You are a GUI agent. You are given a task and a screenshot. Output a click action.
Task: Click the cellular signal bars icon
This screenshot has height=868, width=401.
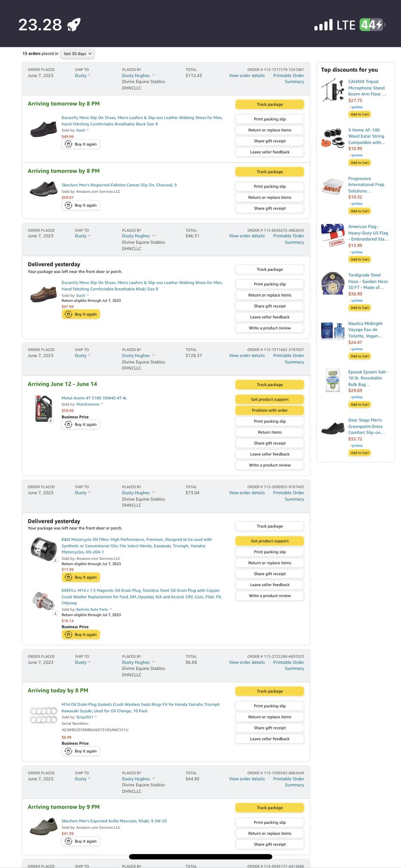point(323,25)
